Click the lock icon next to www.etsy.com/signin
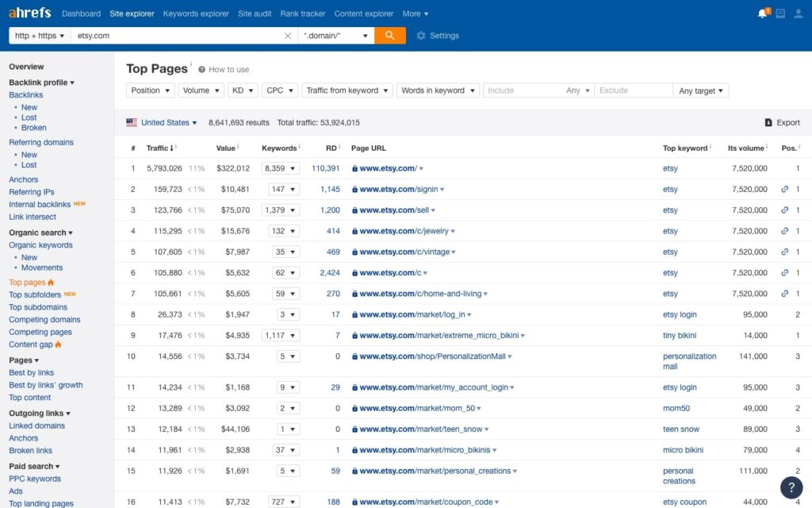This screenshot has width=812, height=508. tap(354, 189)
